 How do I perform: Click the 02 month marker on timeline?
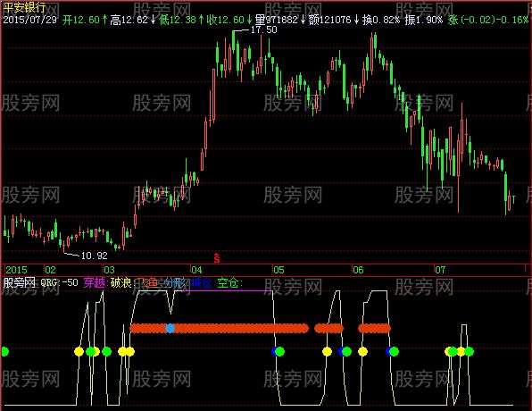point(50,270)
